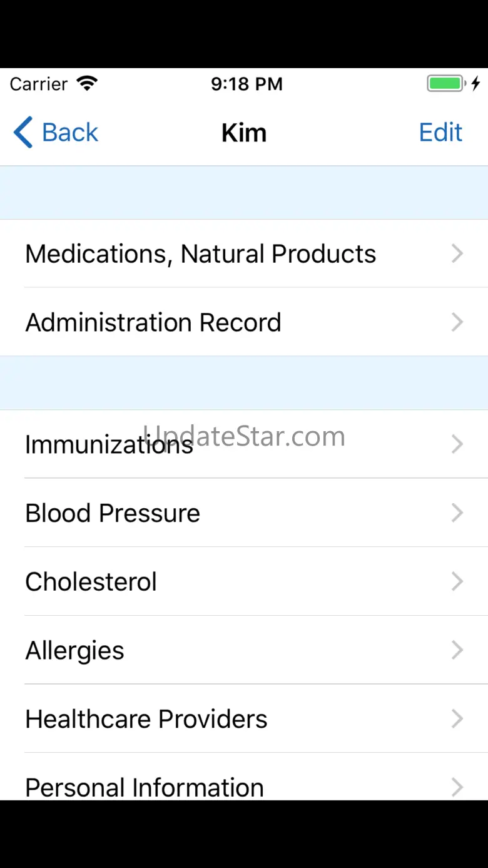Expand chevron beside Medications, Natural Products
The image size is (488, 868).
(x=457, y=254)
